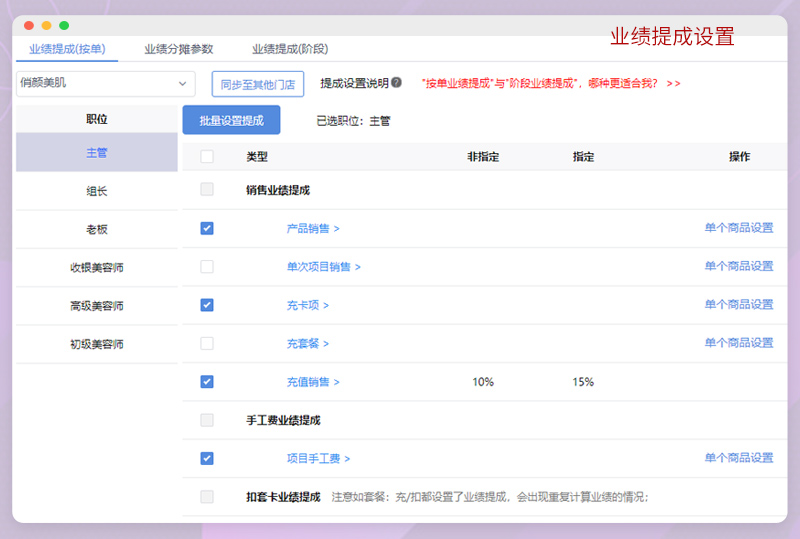Screen dimensions: 800x539
Task: Select the 初级美容师 position
Action: 97,344
